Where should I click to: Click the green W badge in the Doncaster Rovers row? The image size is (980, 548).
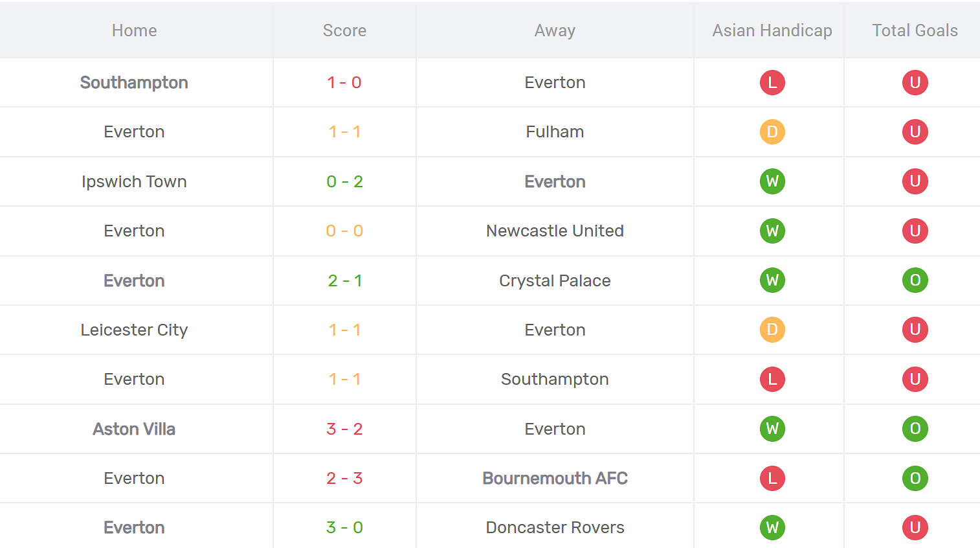[x=772, y=527]
